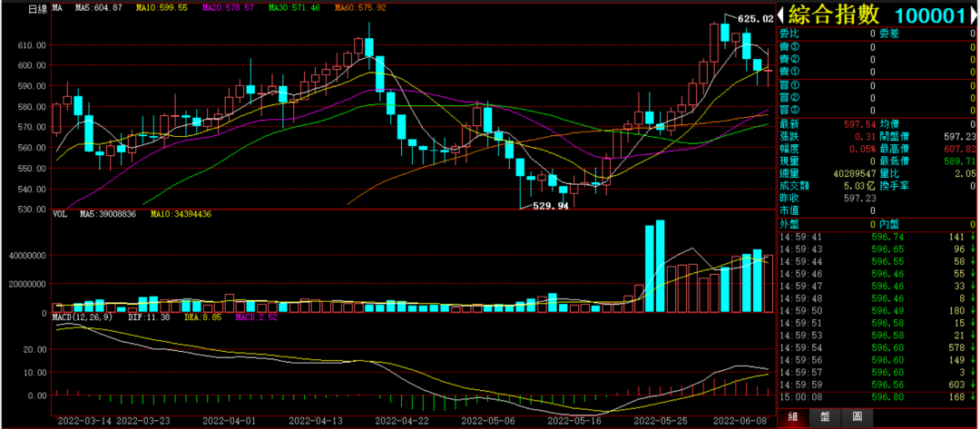Click the 最低價 value 589.71
The width and height of the screenshot is (980, 429).
(958, 161)
